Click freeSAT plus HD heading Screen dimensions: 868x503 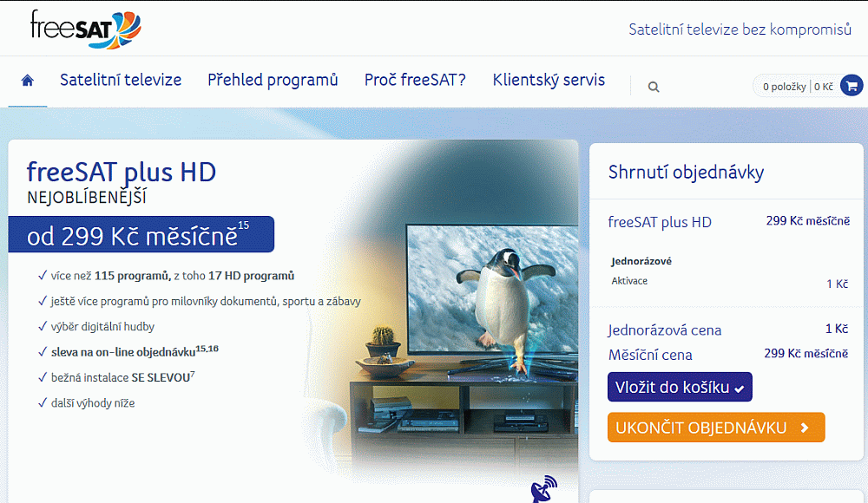coord(122,172)
